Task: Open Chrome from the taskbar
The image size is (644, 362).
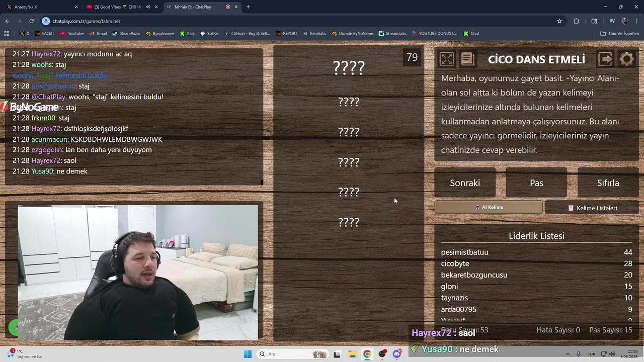Action: click(367, 354)
